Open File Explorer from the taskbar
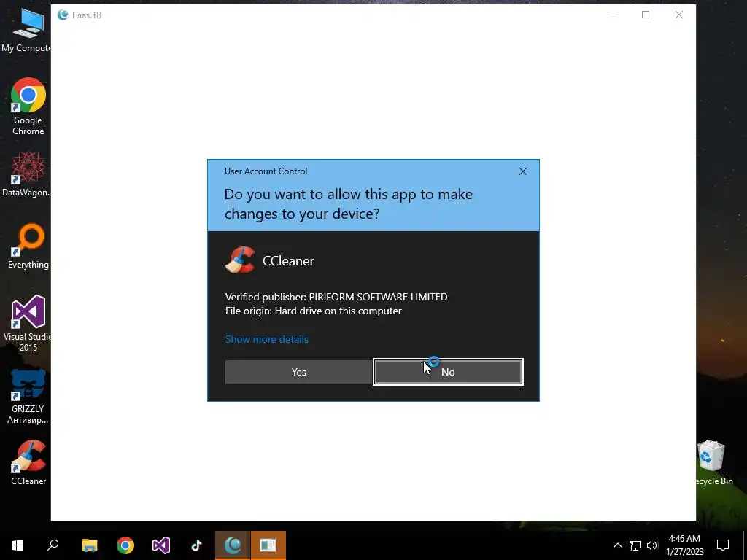Viewport: 747px width, 560px height. coord(90,545)
